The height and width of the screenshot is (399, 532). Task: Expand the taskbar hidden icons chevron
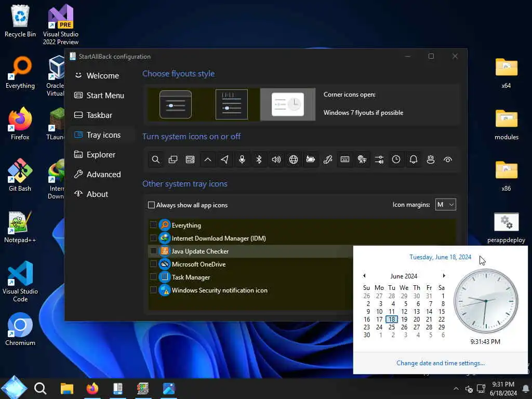(456, 389)
